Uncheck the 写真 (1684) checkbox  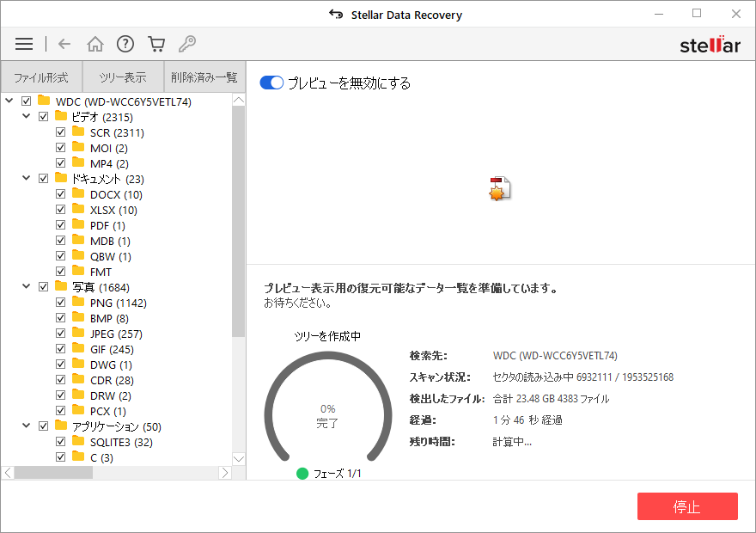(x=44, y=287)
